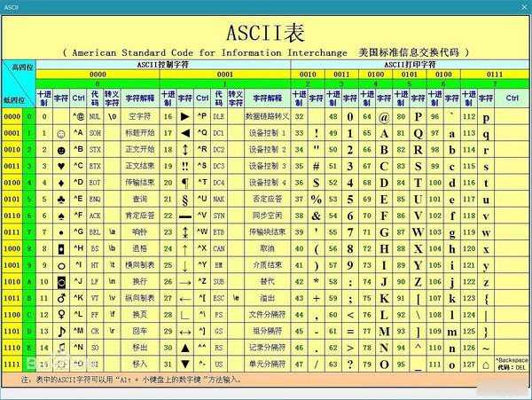Click the female sign symbol for FF
This screenshot has width=532, height=400.
(60, 314)
